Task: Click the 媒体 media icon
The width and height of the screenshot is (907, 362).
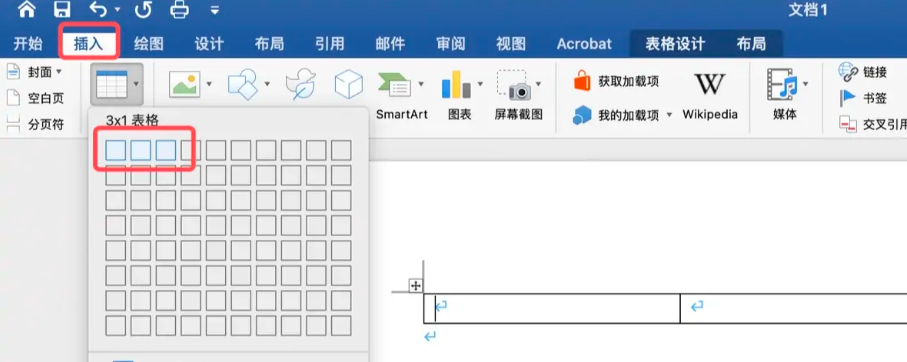Action: pyautogui.click(x=781, y=84)
